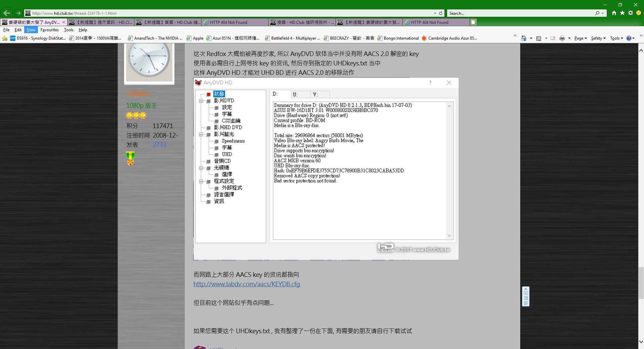
Task: Open the Print dropdown arrow
Action: (x=569, y=38)
